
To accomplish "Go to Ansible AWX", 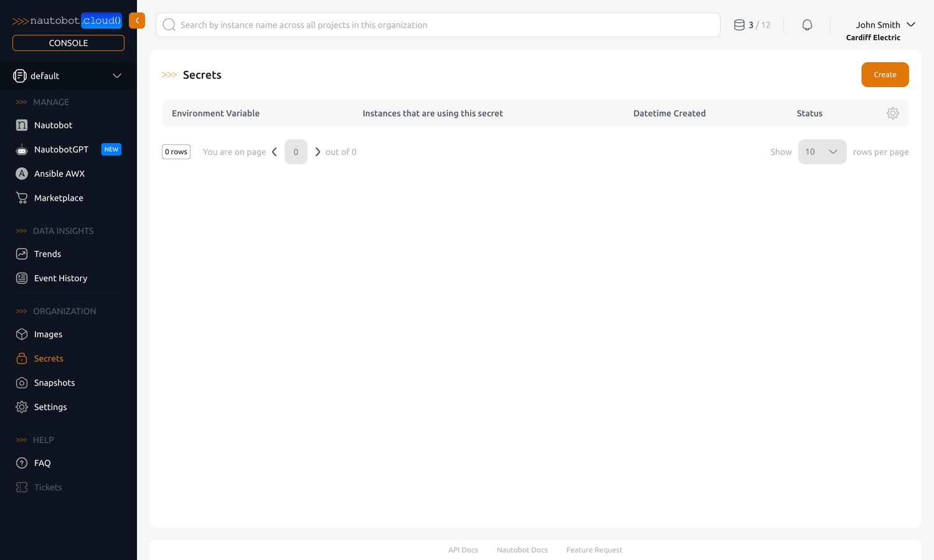I will tap(59, 174).
